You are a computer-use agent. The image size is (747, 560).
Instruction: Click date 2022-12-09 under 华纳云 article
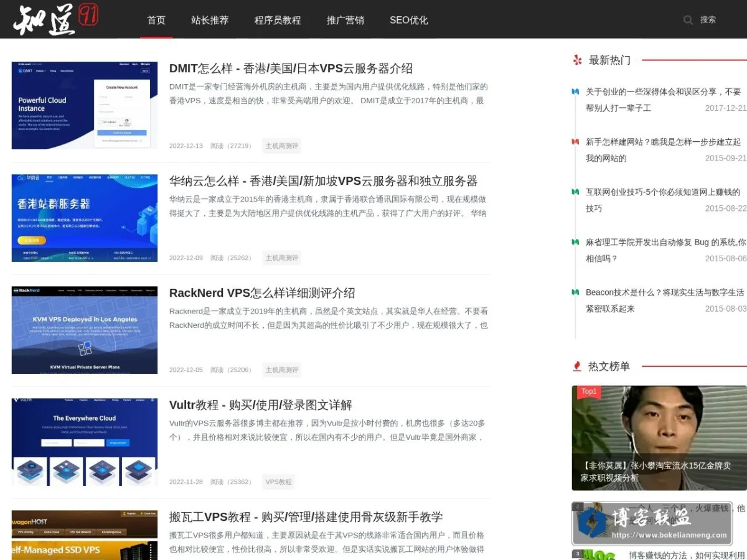point(186,258)
